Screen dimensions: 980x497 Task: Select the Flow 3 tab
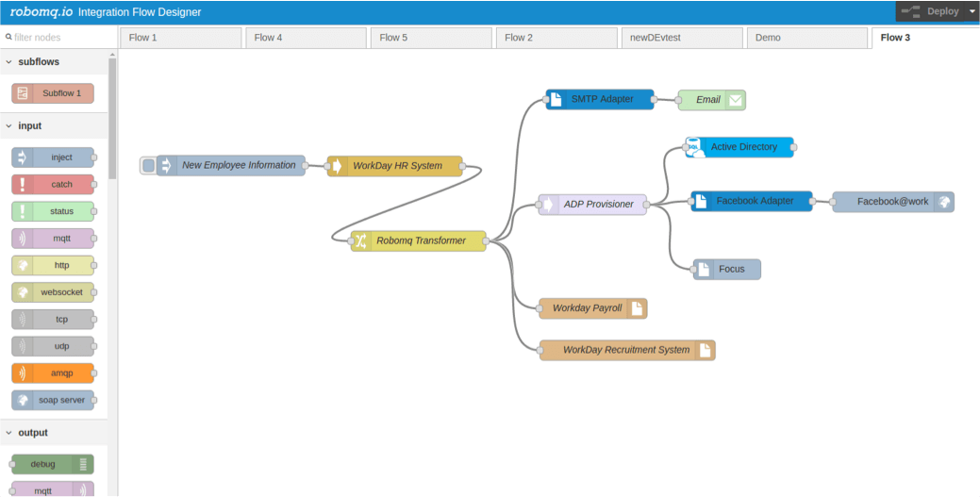(925, 38)
